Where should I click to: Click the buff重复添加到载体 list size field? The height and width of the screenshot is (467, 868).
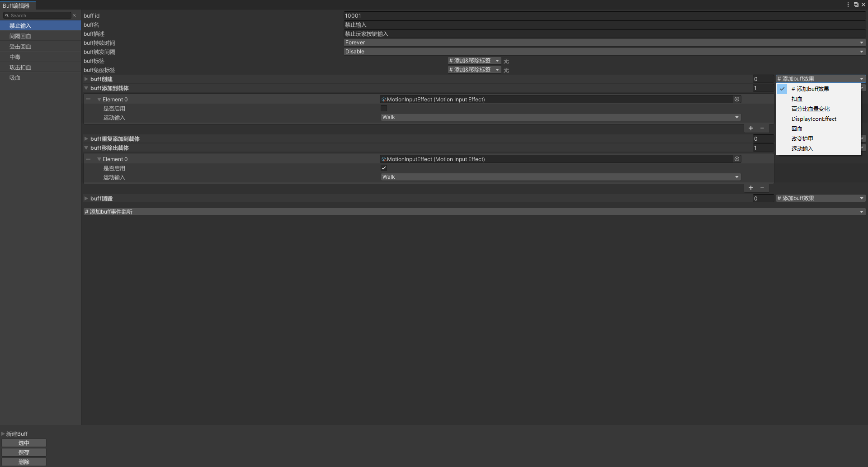(763, 139)
